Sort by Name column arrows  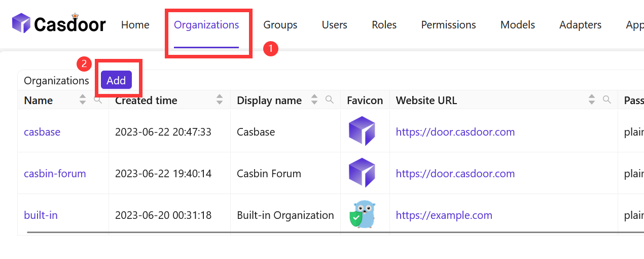(83, 100)
